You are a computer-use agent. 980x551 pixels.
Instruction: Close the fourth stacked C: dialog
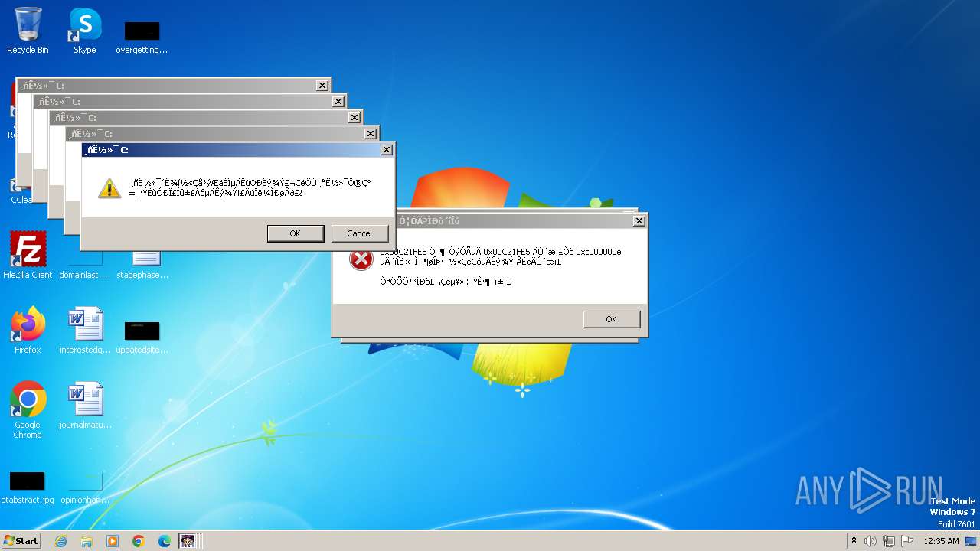coord(371,134)
